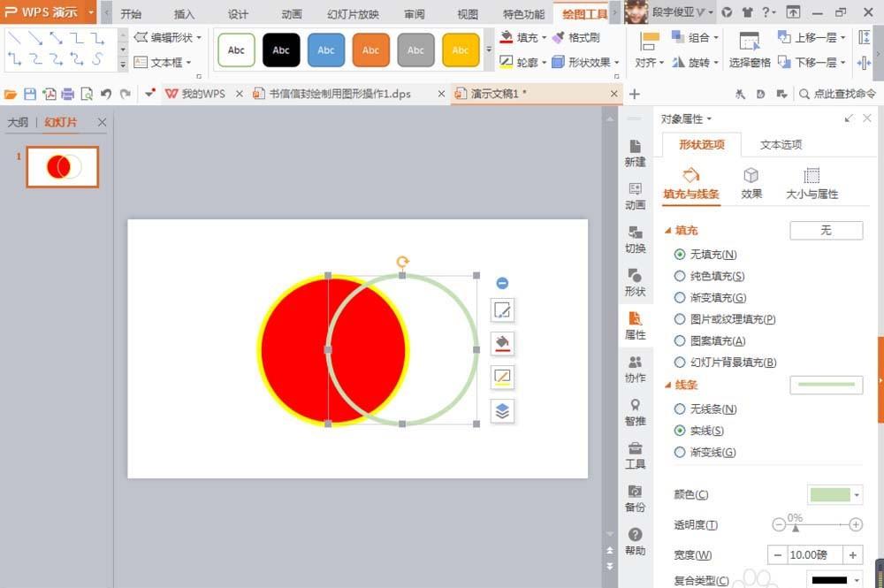The image size is (884, 588).
Task: Open Size and Properties (大小与属性) panel
Action: (811, 183)
